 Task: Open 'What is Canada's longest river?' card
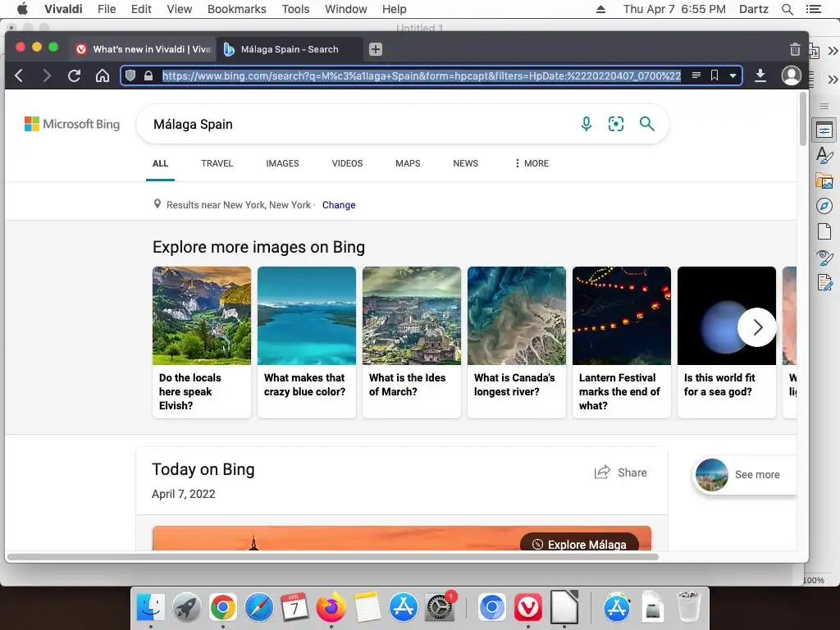(x=517, y=342)
